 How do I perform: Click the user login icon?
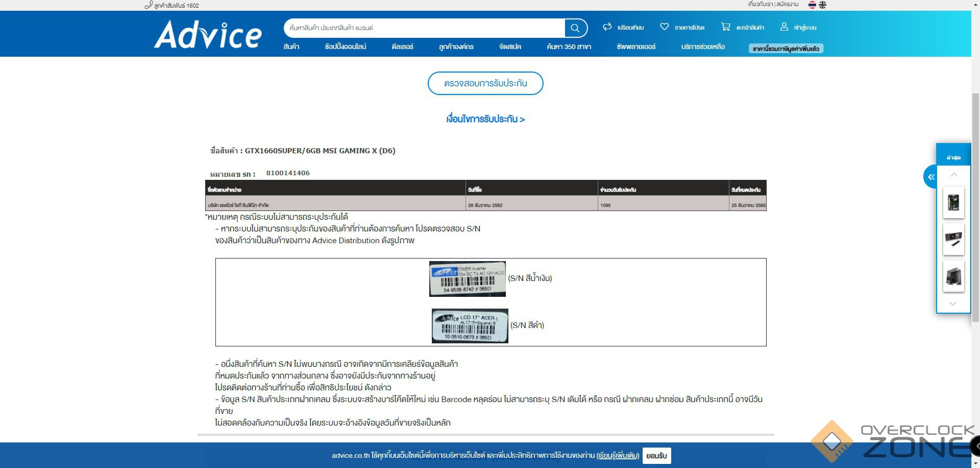(784, 27)
